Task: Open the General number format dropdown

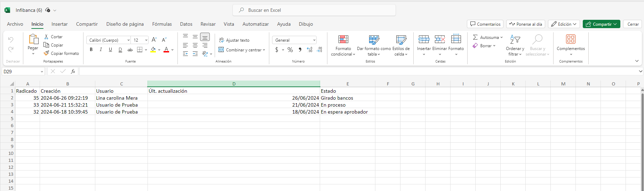Action: click(294, 40)
